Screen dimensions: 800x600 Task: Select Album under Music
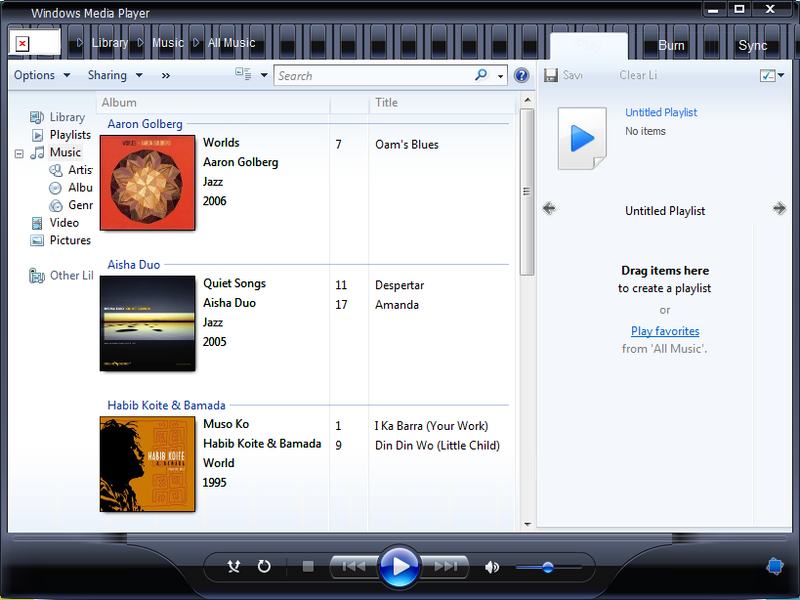(80, 188)
